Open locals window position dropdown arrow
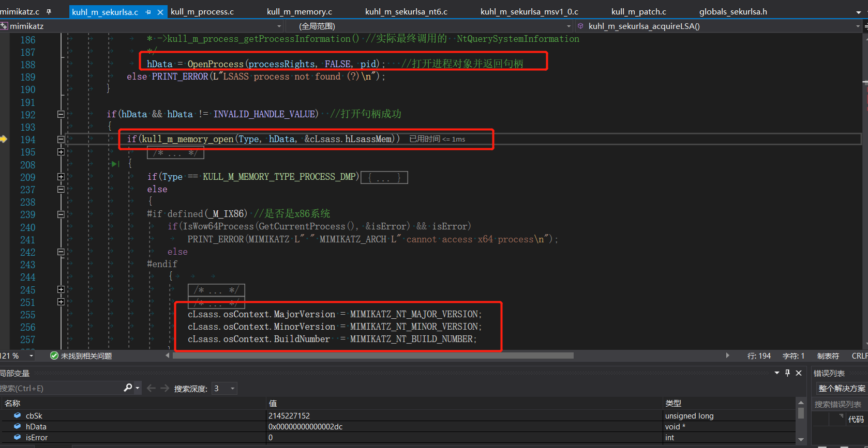The image size is (868, 448). (x=776, y=373)
